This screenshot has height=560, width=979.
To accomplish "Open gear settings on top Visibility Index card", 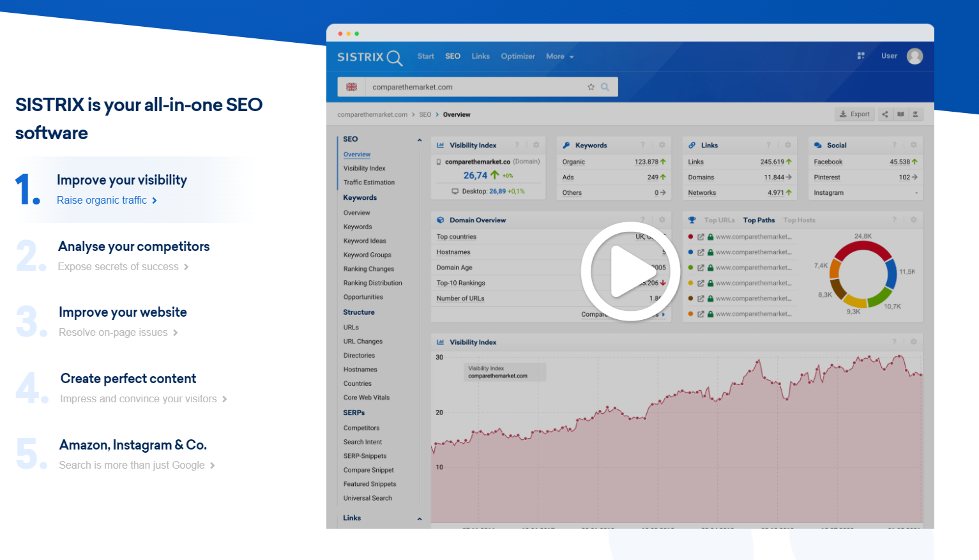I will 536,145.
